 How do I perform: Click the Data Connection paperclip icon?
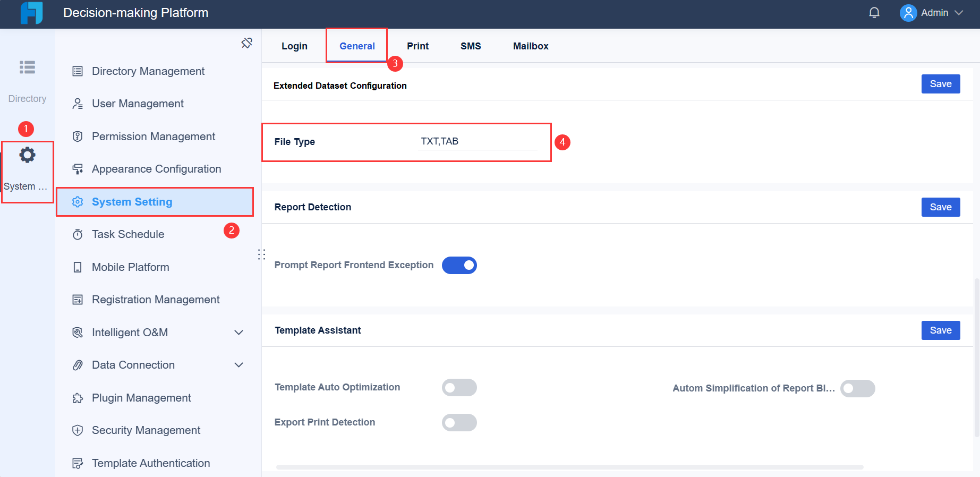(x=78, y=365)
